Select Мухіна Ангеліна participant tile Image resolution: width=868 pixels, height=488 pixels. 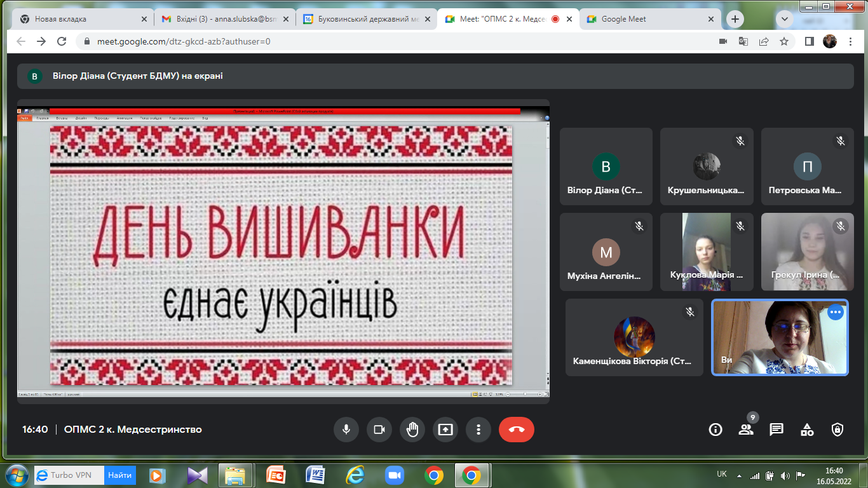click(606, 252)
